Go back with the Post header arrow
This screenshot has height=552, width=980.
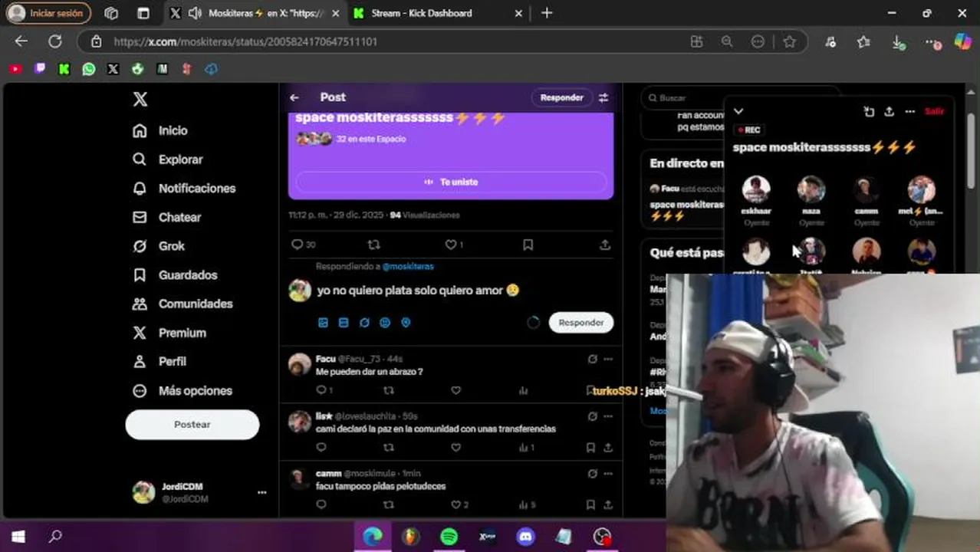point(294,97)
